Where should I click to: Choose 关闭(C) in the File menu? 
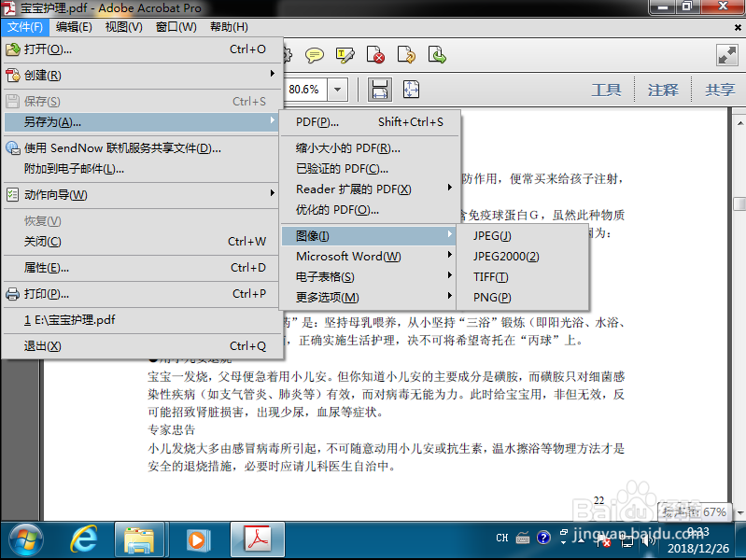pyautogui.click(x=142, y=242)
